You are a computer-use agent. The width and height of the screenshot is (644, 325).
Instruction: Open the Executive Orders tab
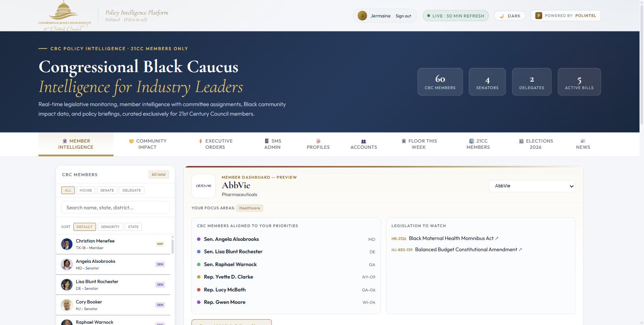coord(215,144)
